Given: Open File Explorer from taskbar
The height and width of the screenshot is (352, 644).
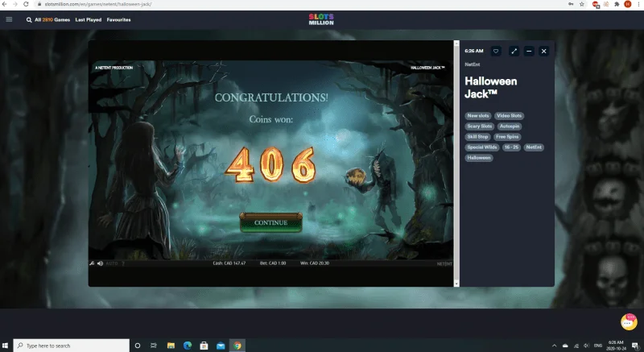Looking at the screenshot, I should [171, 346].
